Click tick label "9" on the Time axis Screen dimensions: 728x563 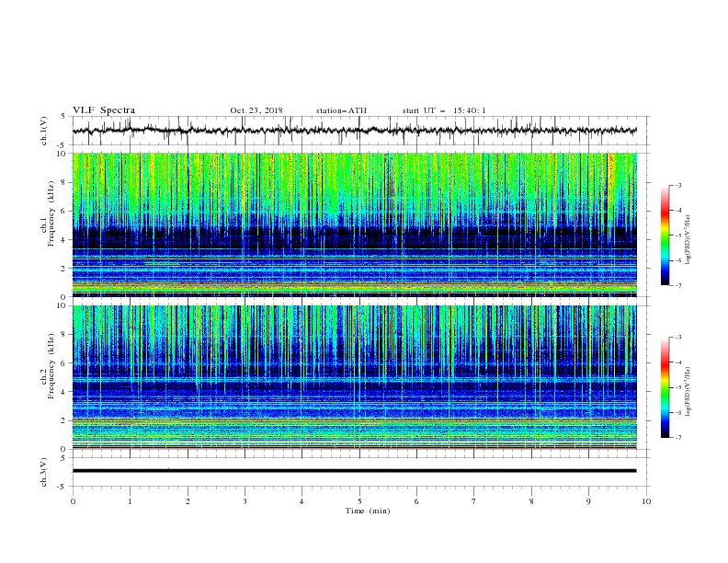tap(588, 501)
